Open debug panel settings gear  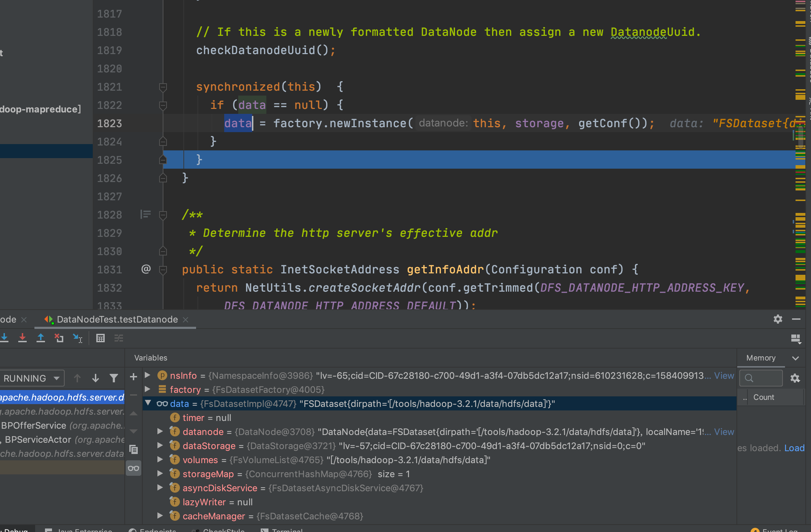coord(778,319)
